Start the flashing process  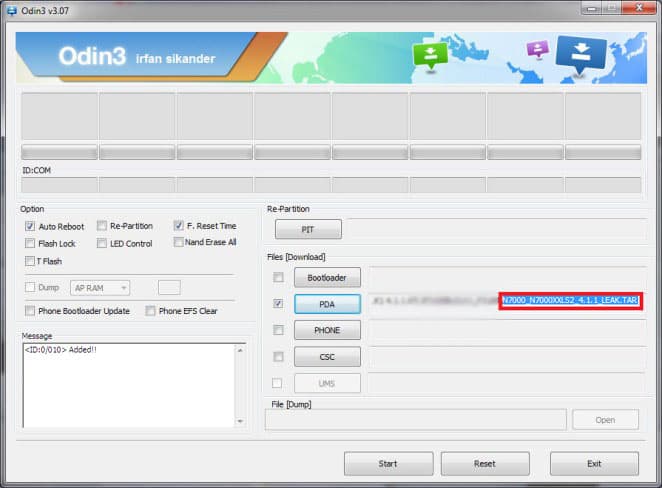(388, 464)
